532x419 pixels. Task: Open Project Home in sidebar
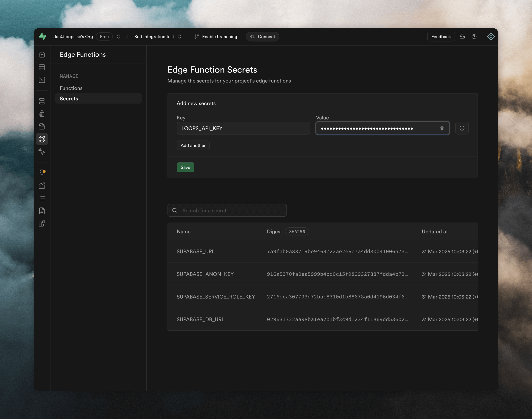pyautogui.click(x=42, y=55)
